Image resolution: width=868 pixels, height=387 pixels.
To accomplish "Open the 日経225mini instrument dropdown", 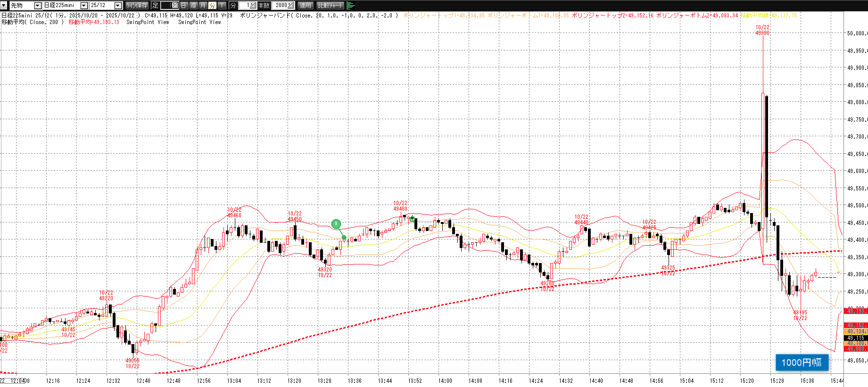I will [x=84, y=6].
